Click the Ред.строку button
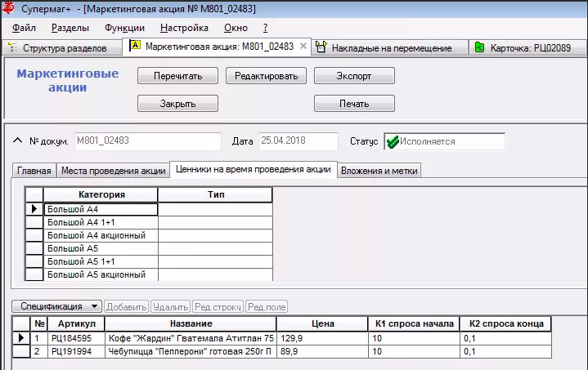This screenshot has width=588, height=370. (218, 307)
